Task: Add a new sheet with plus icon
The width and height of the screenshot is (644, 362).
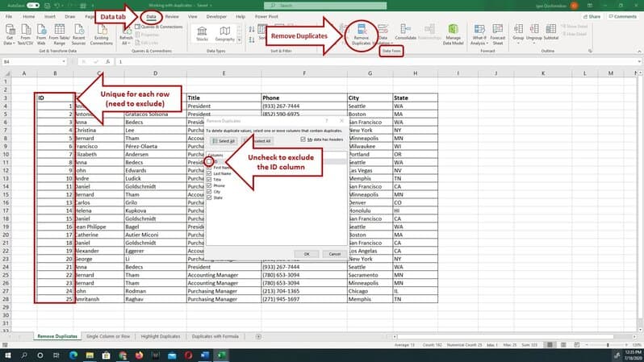Action: tap(258, 336)
